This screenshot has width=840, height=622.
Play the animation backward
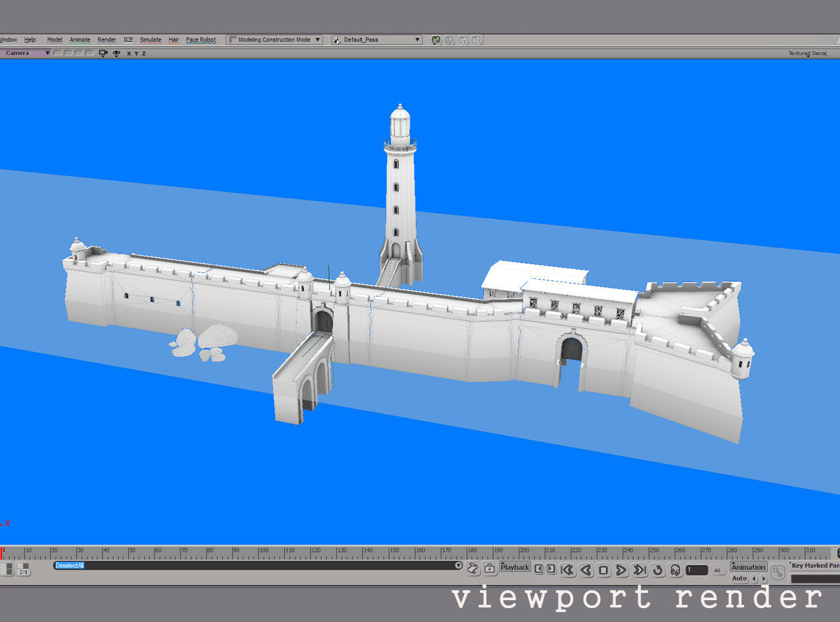586,570
